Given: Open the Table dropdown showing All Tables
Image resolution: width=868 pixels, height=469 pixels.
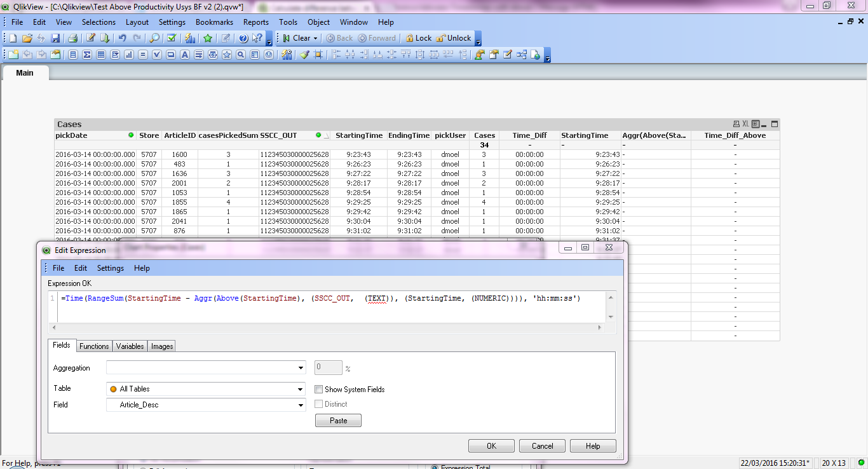Looking at the screenshot, I should tap(301, 389).
